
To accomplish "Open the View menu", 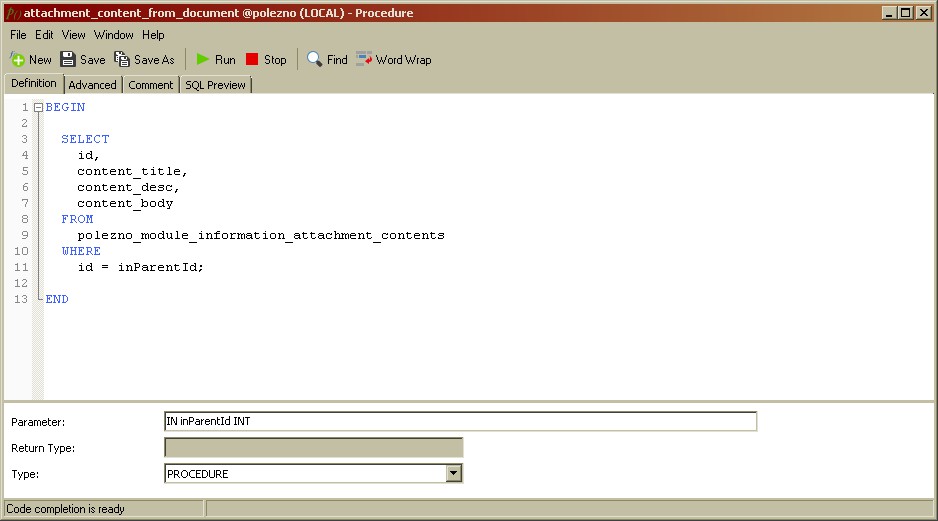I will pos(74,35).
